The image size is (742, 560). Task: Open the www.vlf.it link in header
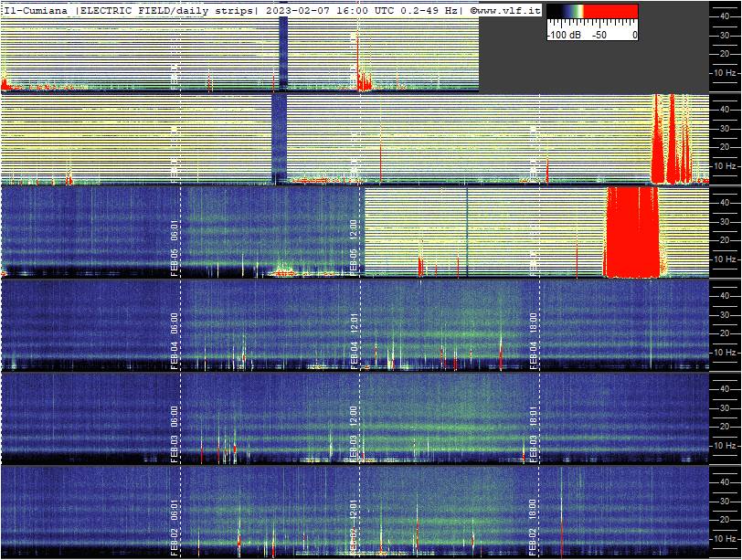(507, 9)
